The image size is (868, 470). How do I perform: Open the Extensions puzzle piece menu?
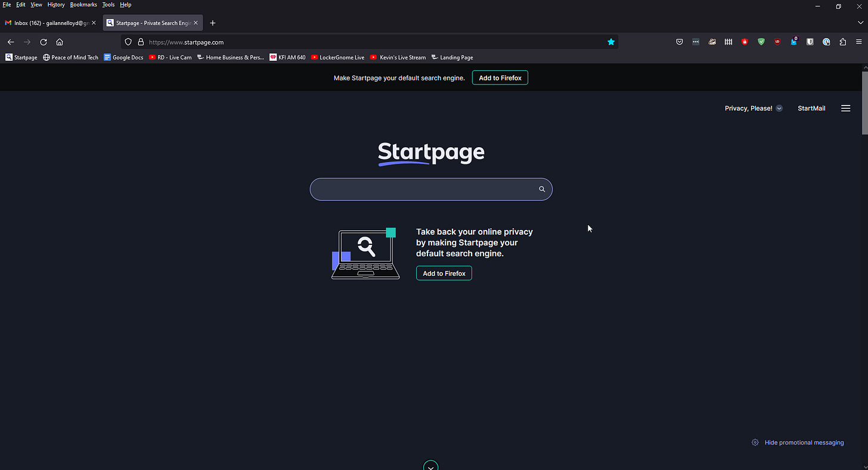click(843, 42)
